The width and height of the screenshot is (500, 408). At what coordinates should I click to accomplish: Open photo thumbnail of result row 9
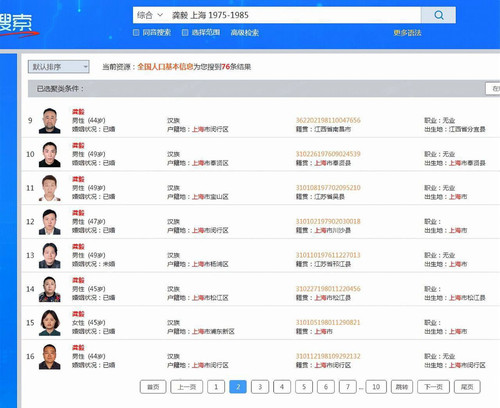tap(50, 121)
